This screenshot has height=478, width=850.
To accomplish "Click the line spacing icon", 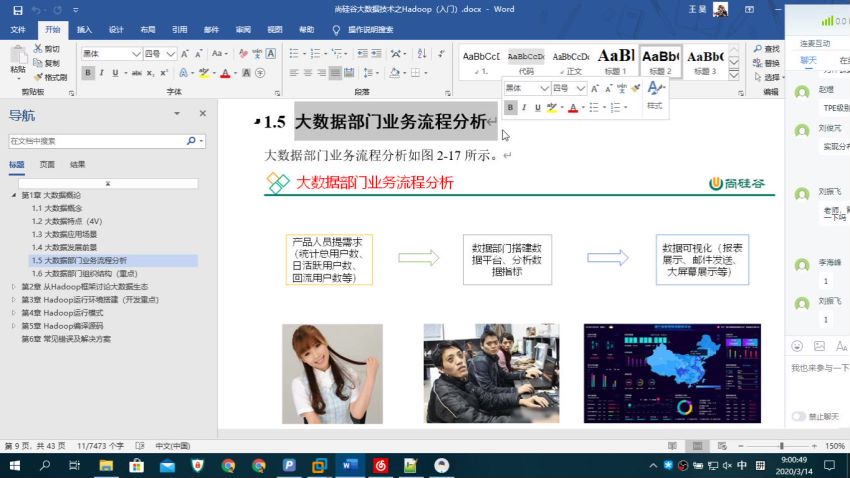I will (368, 73).
